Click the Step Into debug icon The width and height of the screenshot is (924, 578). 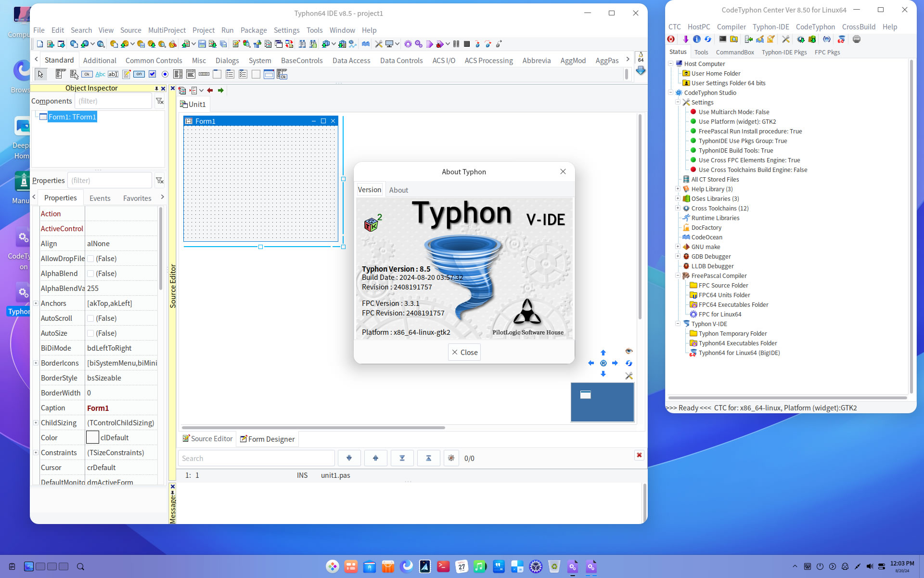click(x=477, y=44)
